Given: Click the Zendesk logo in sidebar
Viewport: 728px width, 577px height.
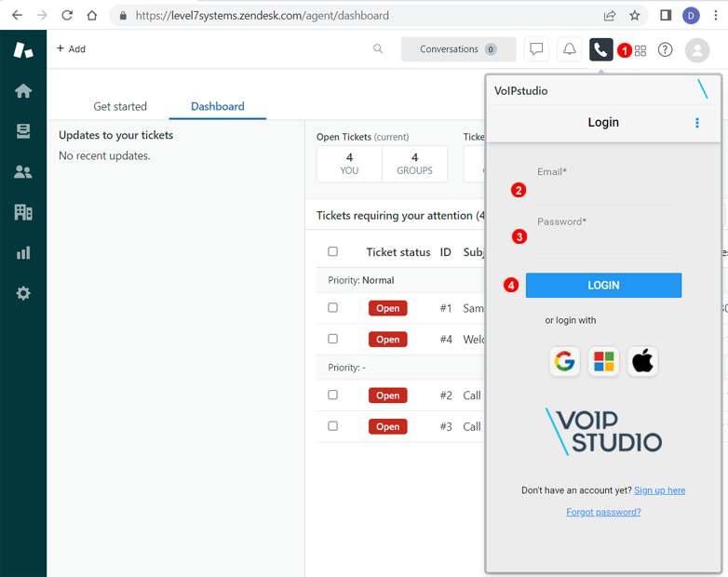Looking at the screenshot, I should (x=23, y=50).
